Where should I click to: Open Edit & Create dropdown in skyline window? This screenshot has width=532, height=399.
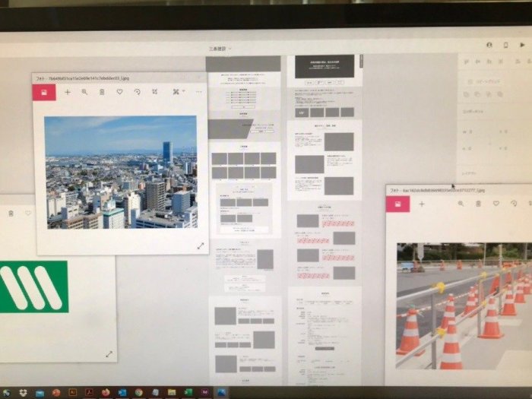177,92
